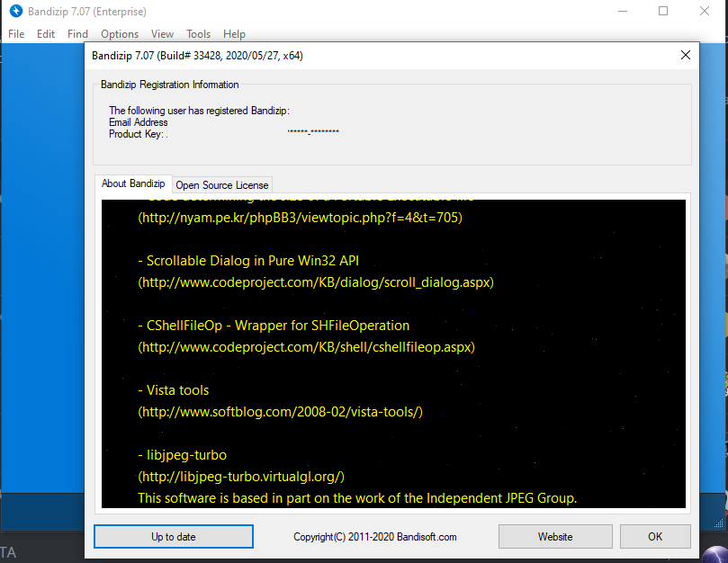Open the Edit menu
728x563 pixels.
pos(46,34)
